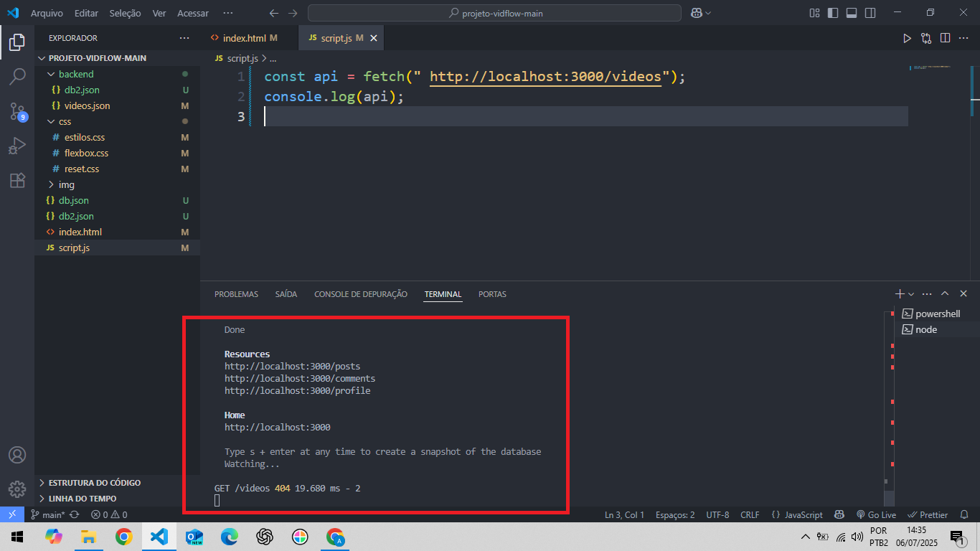
Task: Open the Arquivo menu
Action: pos(47,13)
